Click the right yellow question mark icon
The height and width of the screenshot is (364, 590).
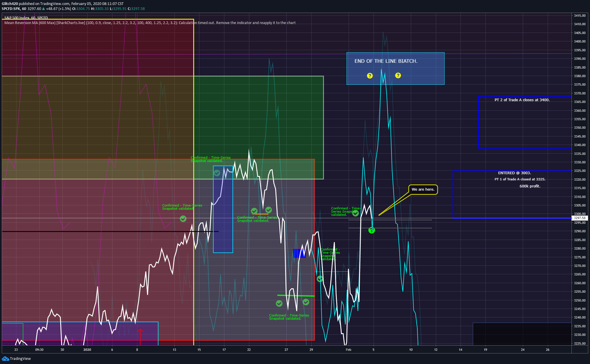point(398,75)
